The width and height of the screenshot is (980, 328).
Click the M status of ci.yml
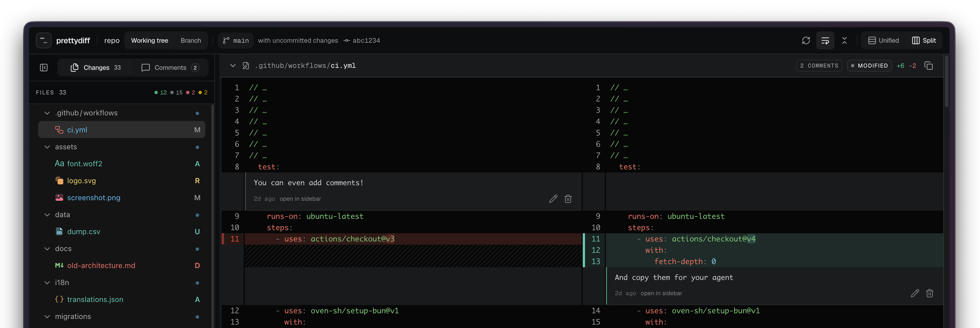197,130
